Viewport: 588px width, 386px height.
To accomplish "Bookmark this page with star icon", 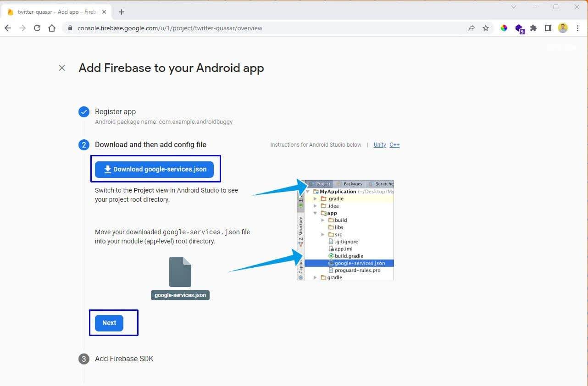I will tap(486, 28).
